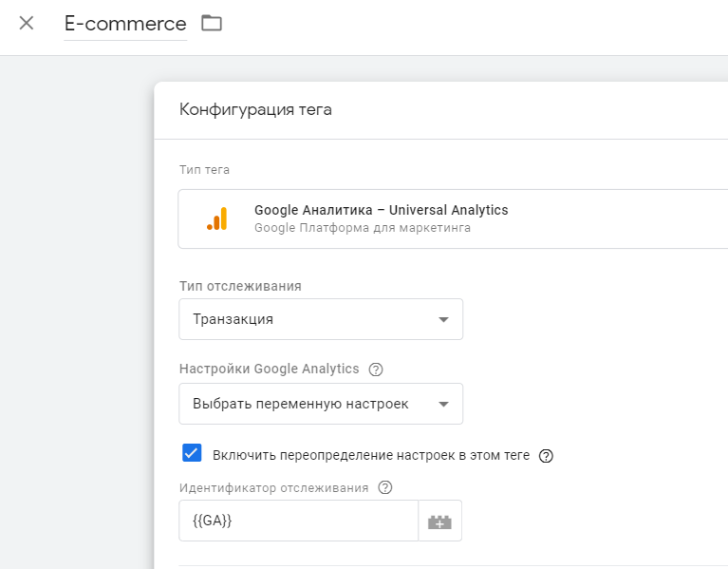Click the arrow in the Выбрать переменную настроек selector
This screenshot has height=569, width=728.
tap(443, 405)
